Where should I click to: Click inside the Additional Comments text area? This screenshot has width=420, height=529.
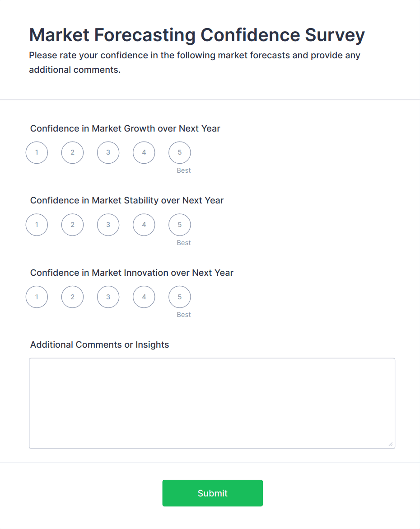pyautogui.click(x=212, y=402)
